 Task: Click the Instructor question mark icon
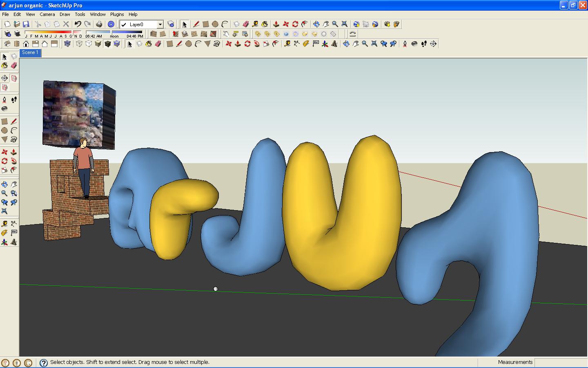(44, 363)
